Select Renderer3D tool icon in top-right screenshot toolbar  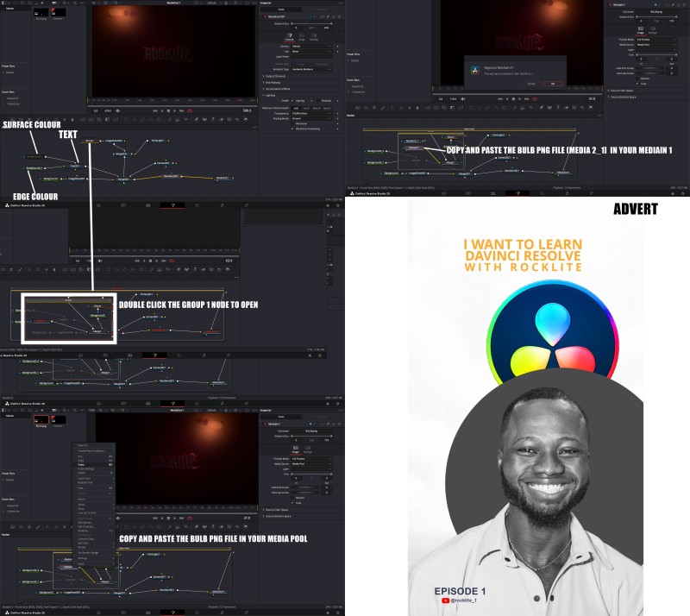[x=591, y=108]
